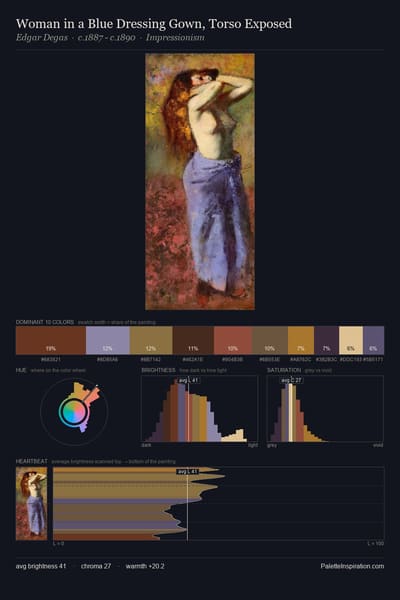Viewport: 400px width, 600px height.
Task: Click the 'warmth +20.2' footer stat
Action: pos(145,566)
